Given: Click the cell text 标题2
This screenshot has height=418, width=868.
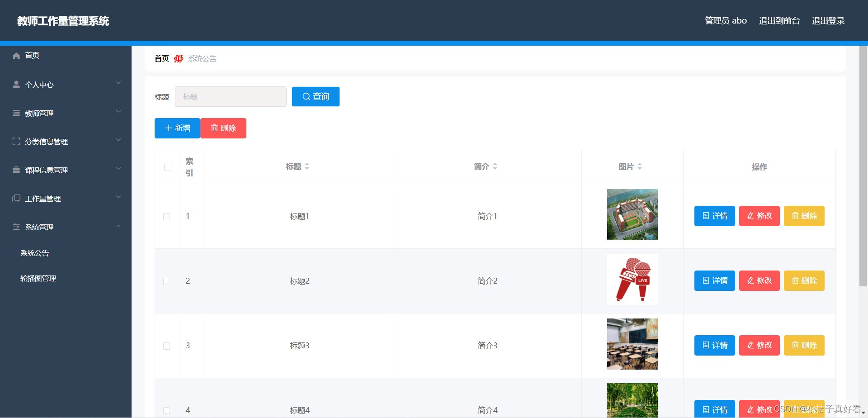Looking at the screenshot, I should [x=300, y=281].
